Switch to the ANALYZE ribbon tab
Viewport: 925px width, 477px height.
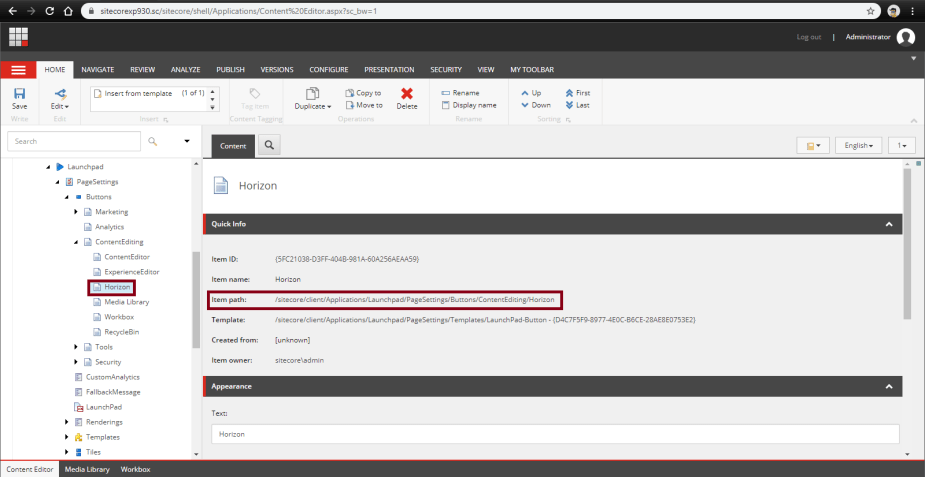[186, 70]
